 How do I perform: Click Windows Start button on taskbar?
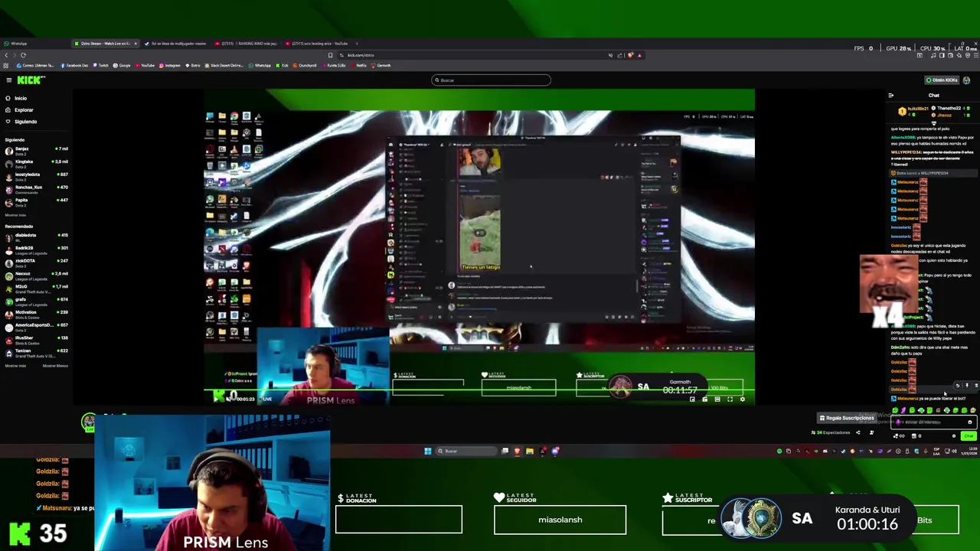point(428,451)
